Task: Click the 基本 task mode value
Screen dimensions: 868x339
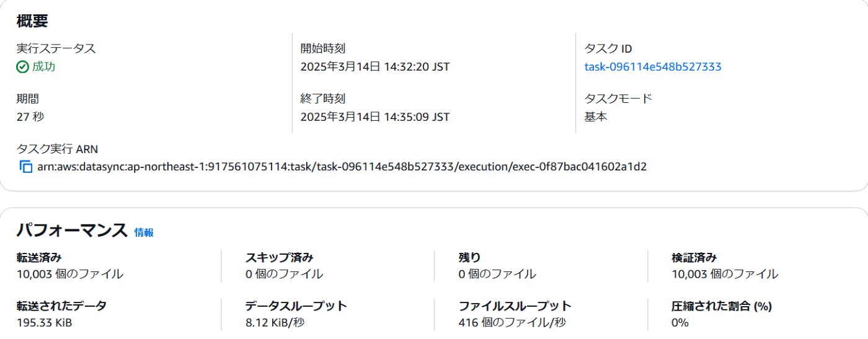Action: (x=596, y=117)
